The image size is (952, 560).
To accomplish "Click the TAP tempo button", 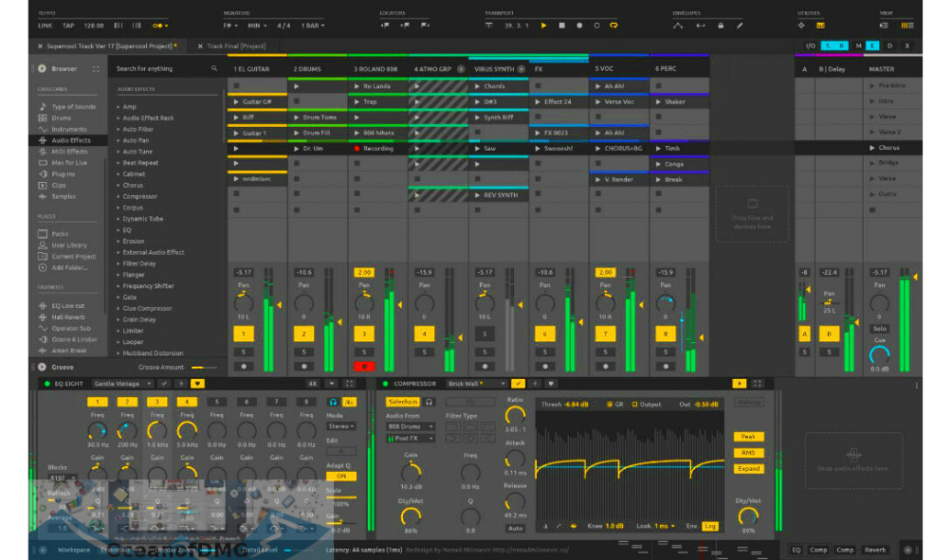I will point(69,26).
